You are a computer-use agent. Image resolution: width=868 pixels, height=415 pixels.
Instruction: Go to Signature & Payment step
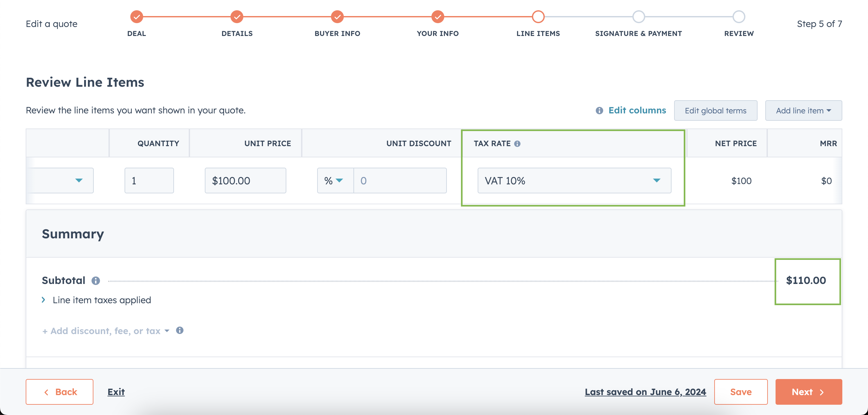point(638,16)
